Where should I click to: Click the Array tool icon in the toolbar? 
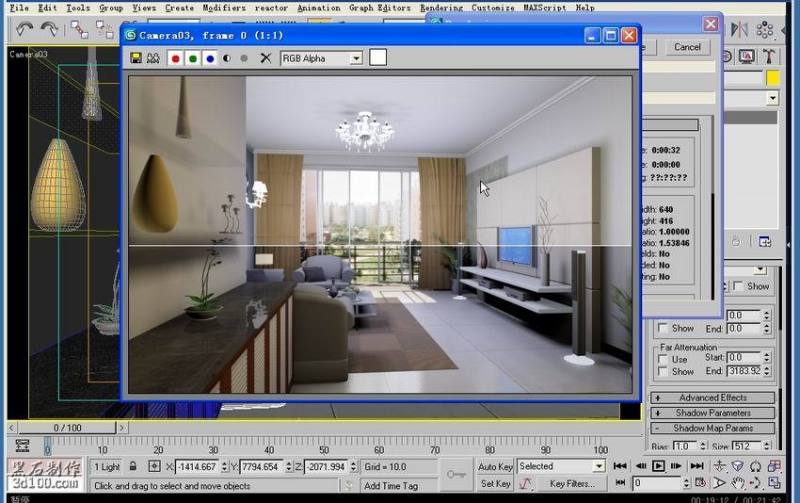click(765, 30)
